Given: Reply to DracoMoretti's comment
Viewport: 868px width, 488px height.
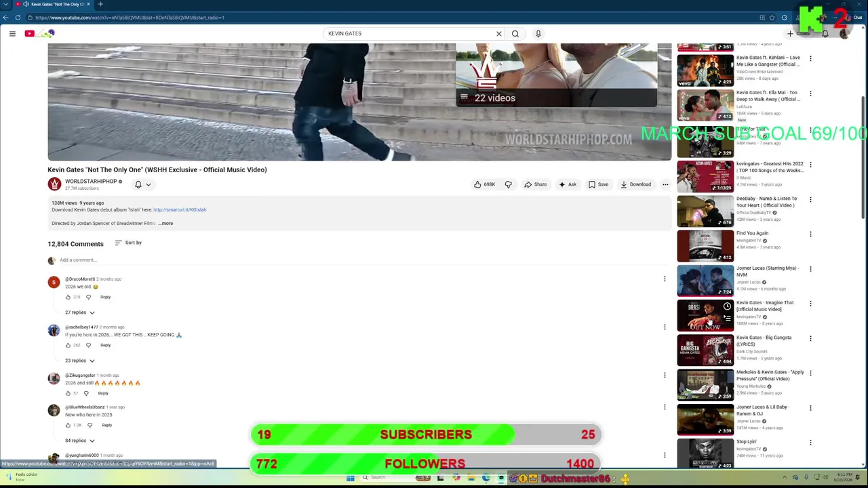Looking at the screenshot, I should click(106, 297).
